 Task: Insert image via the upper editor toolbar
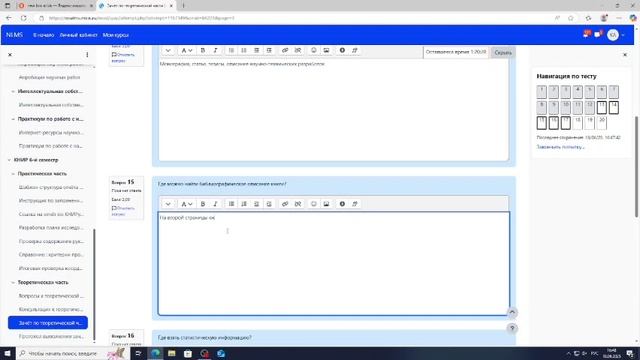(x=326, y=50)
